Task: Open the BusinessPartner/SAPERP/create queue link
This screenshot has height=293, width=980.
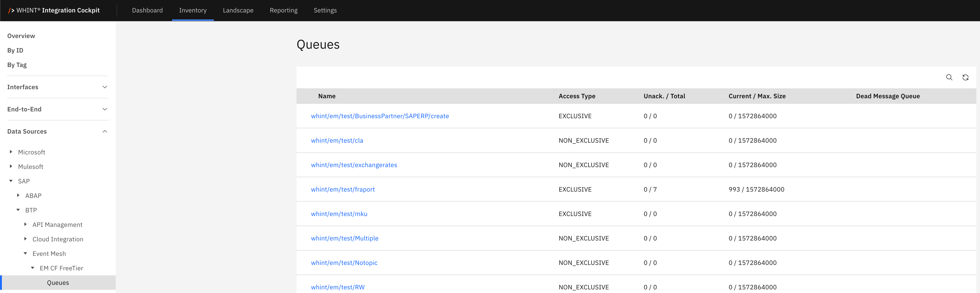Action: 380,116
